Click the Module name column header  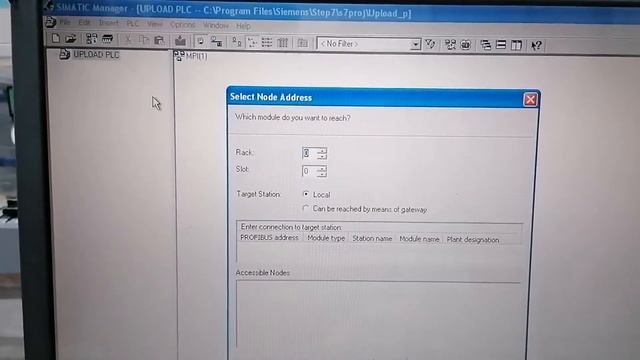(x=419, y=239)
